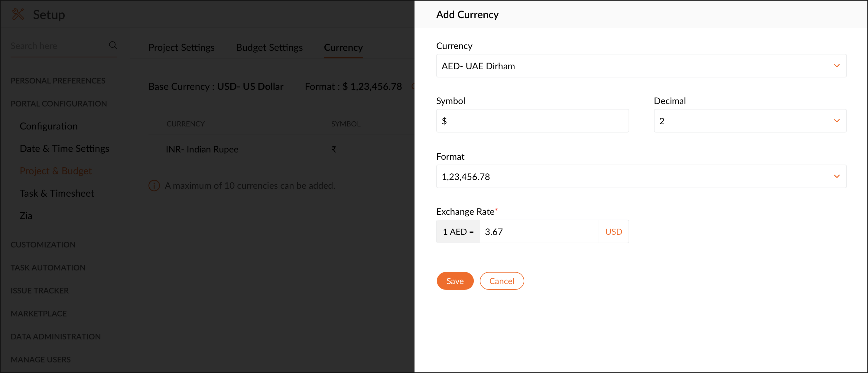This screenshot has height=373, width=868.
Task: Expand the Currency dropdown chevron arrow
Action: coord(837,66)
